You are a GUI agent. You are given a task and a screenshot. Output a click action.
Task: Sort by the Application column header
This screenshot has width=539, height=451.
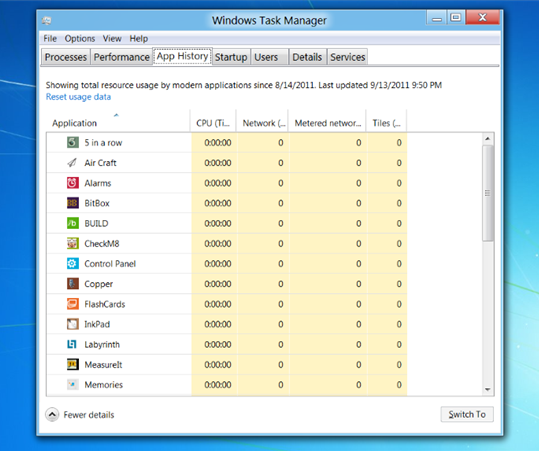[x=118, y=121]
